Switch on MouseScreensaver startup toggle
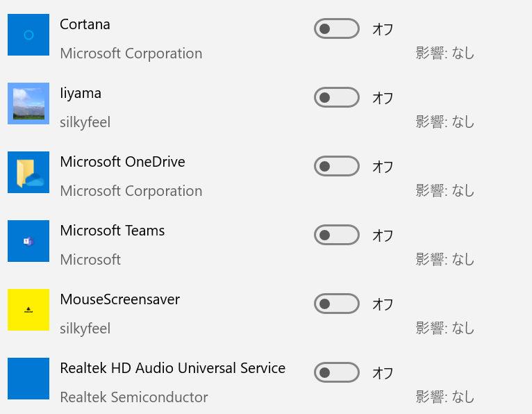 [337, 304]
